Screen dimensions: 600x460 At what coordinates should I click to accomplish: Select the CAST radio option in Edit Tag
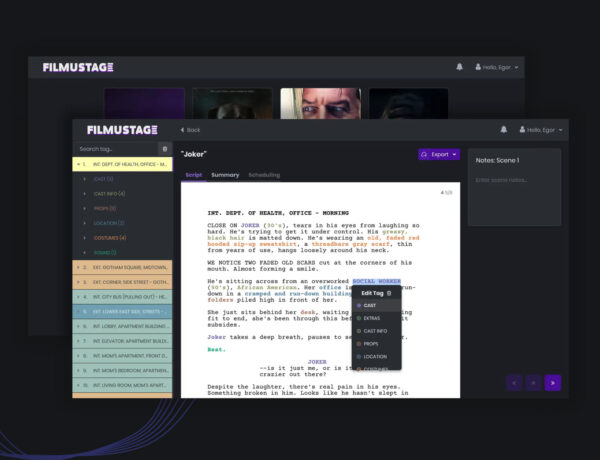click(370, 305)
